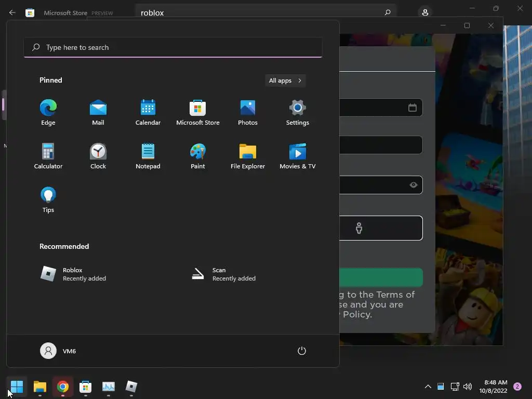This screenshot has width=532, height=399.
Task: Click the Windows Start button on taskbar
Action: 17,387
